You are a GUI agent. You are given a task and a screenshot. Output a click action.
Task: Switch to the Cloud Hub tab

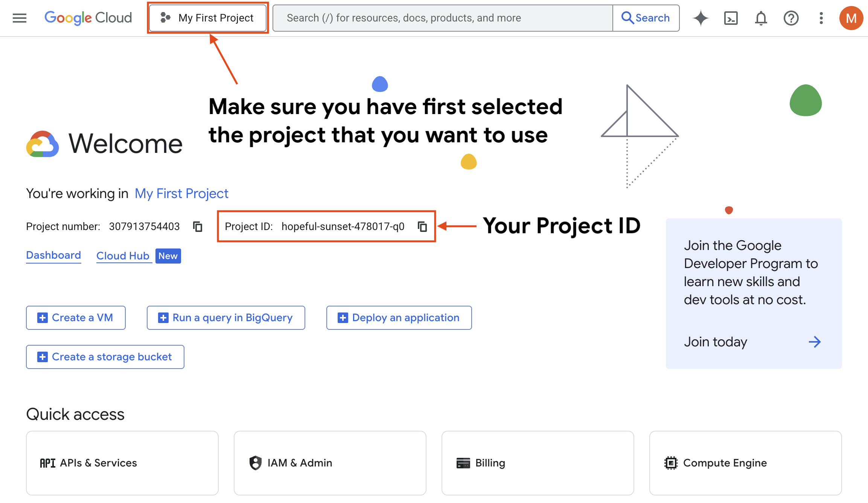[x=123, y=256]
